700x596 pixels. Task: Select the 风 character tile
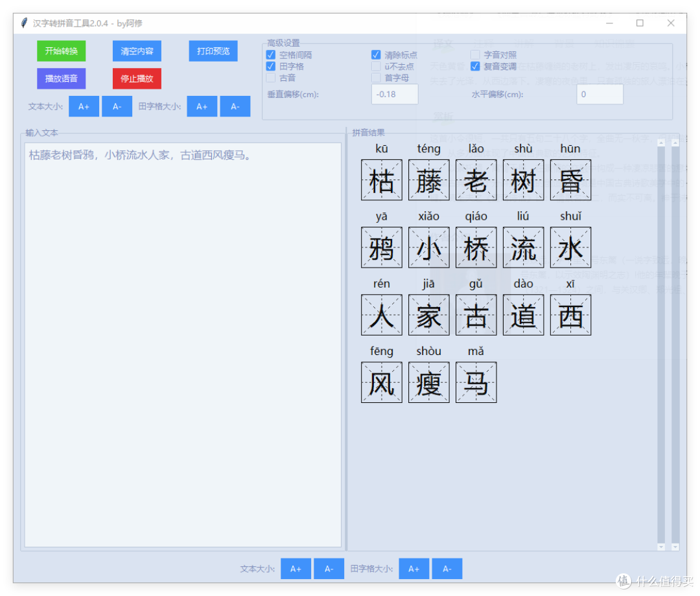tap(382, 382)
